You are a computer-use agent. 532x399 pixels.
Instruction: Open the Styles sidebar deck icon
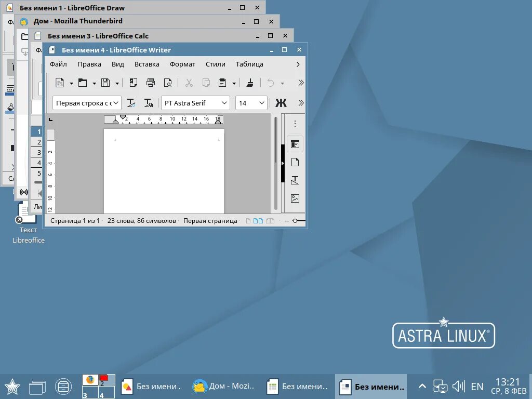[295, 180]
